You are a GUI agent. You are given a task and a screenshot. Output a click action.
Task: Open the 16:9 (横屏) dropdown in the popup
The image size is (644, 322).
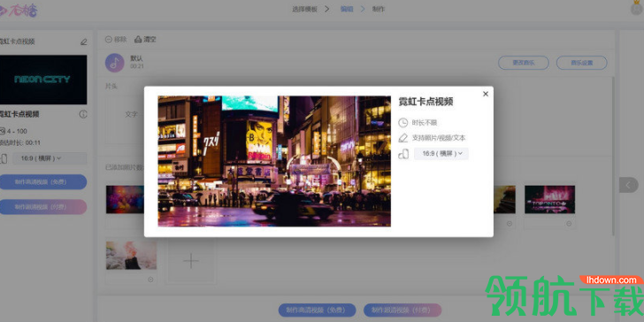coord(441,154)
